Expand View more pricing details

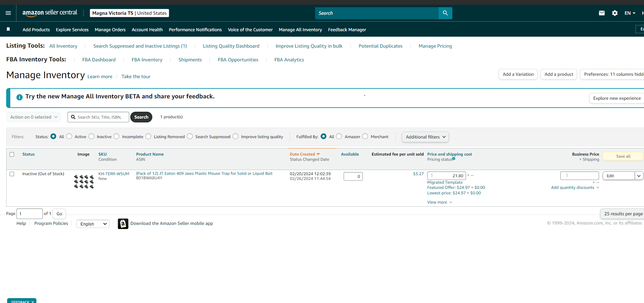440,202
